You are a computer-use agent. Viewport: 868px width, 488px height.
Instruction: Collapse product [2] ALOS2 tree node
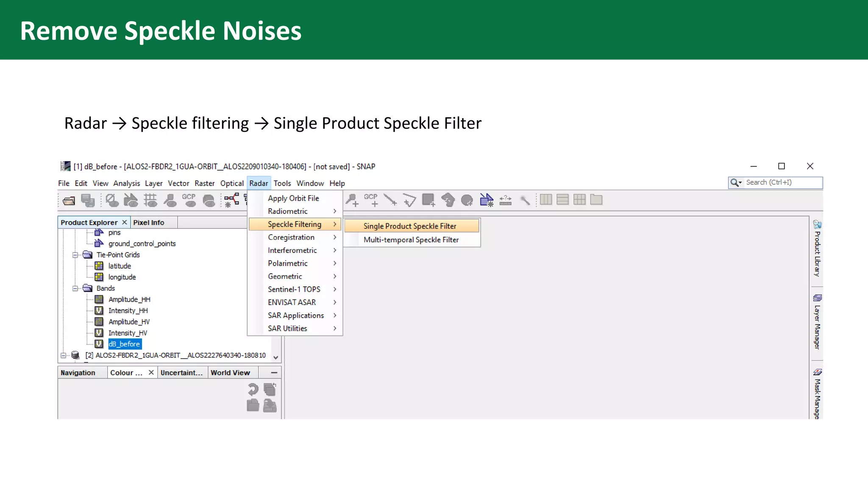pyautogui.click(x=63, y=355)
